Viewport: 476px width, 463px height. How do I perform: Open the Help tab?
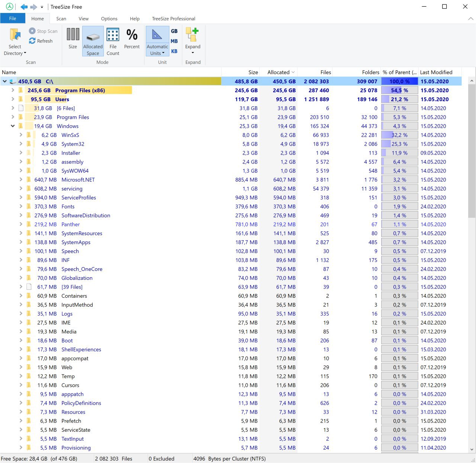coord(135,19)
